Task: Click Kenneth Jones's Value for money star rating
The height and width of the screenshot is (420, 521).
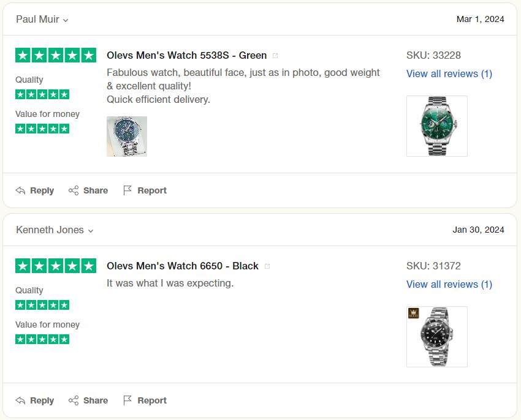Action: (x=42, y=338)
